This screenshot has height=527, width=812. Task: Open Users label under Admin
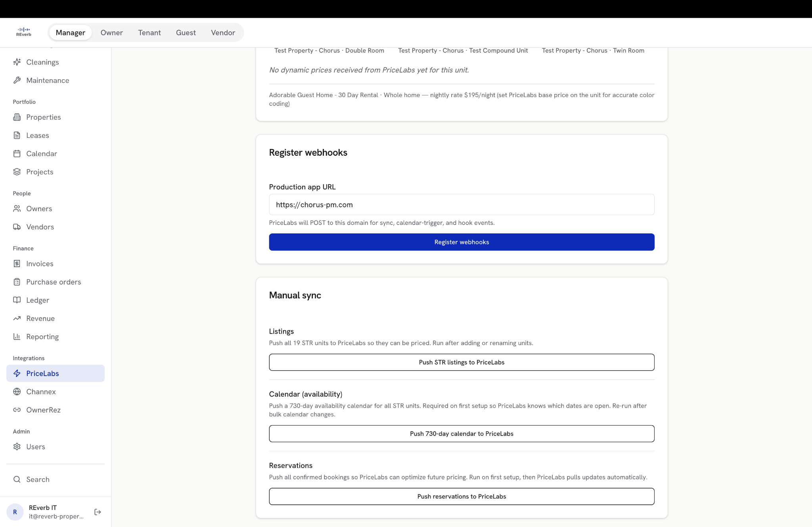click(x=36, y=447)
